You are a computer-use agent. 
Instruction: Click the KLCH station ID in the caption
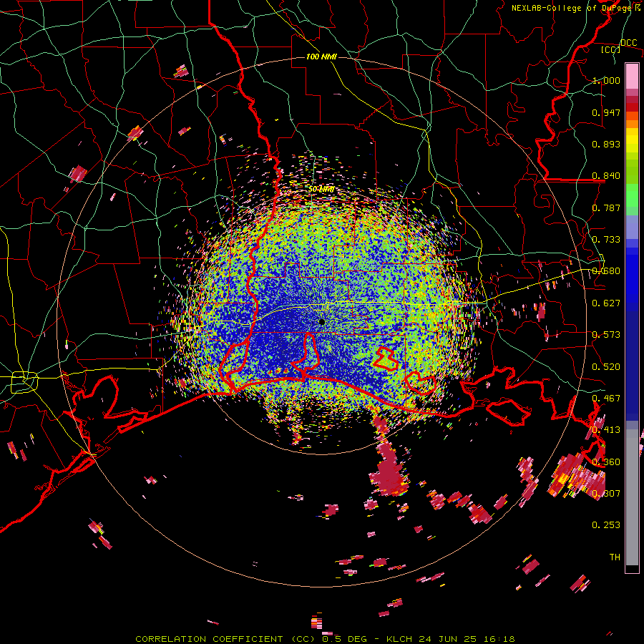(399, 639)
